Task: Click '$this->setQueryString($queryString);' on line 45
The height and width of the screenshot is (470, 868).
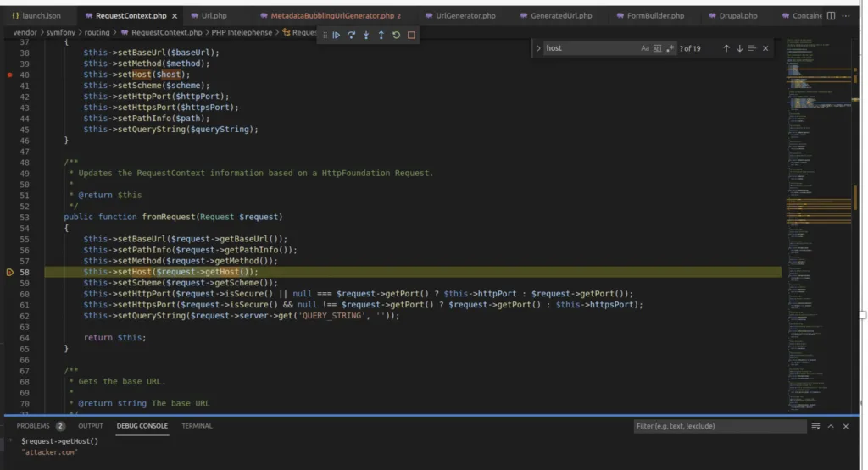Action: (x=171, y=130)
